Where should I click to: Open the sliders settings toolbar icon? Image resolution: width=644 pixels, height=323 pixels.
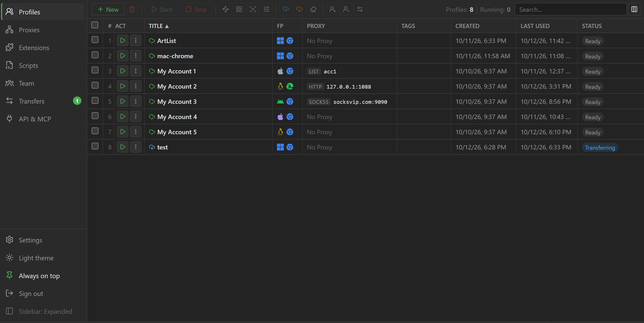[266, 9]
